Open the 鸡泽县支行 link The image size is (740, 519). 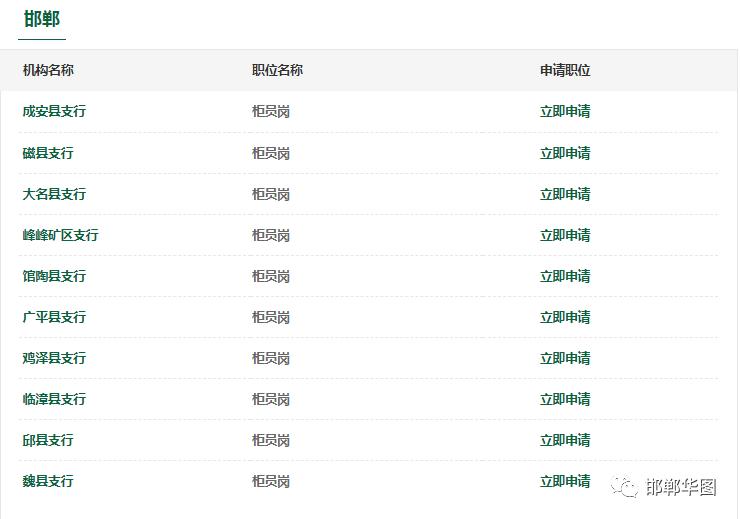tap(54, 358)
